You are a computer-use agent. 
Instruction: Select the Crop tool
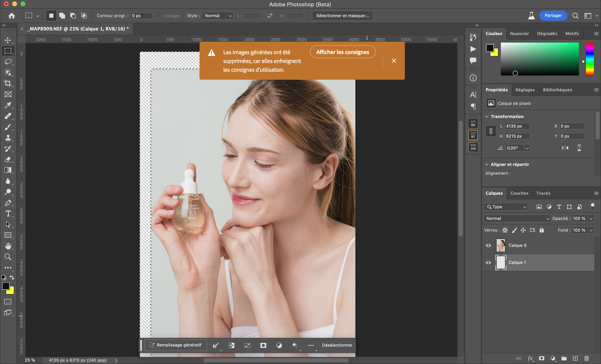tap(8, 83)
